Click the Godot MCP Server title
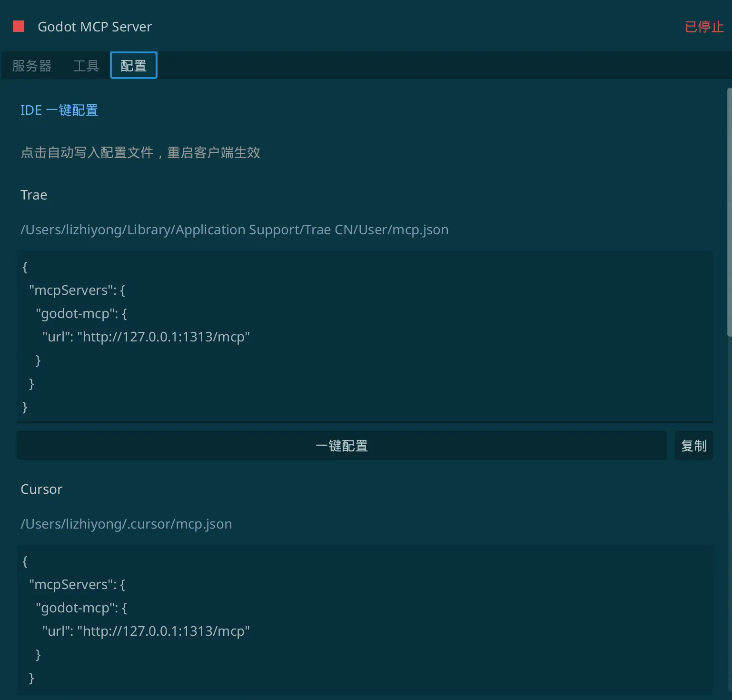 tap(95, 27)
